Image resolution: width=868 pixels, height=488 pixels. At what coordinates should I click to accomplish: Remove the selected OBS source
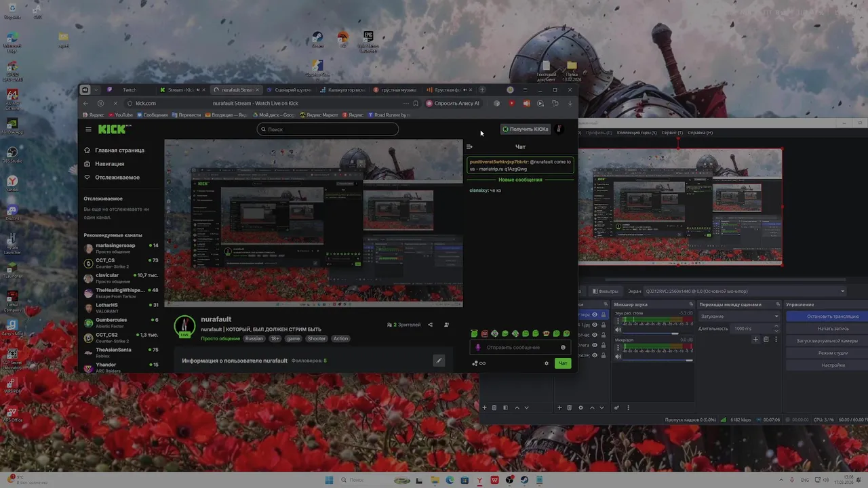pyautogui.click(x=570, y=408)
